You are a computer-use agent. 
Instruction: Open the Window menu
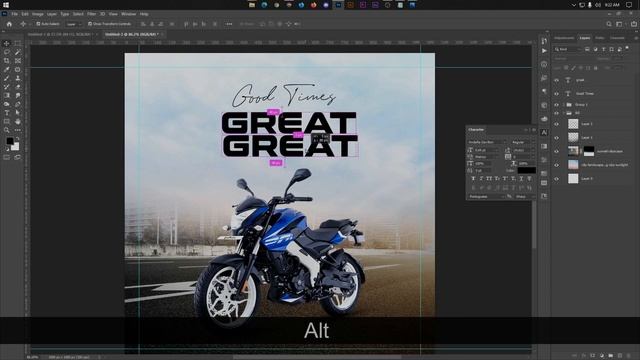[128, 14]
